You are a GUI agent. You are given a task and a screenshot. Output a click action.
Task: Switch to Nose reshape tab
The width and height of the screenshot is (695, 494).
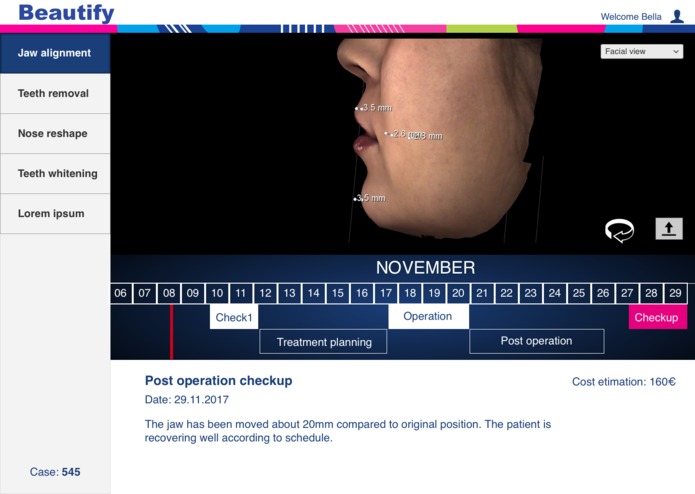coord(55,133)
